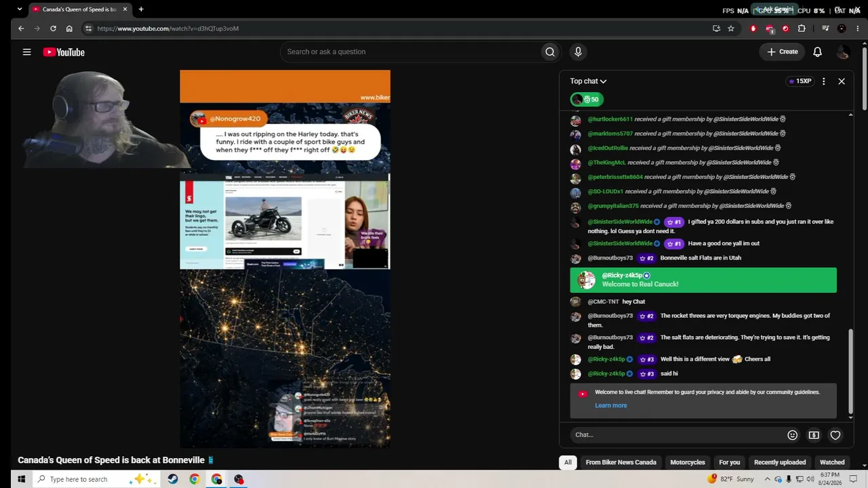Go back in the browser
The width and height of the screenshot is (868, 488).
coord(21,28)
